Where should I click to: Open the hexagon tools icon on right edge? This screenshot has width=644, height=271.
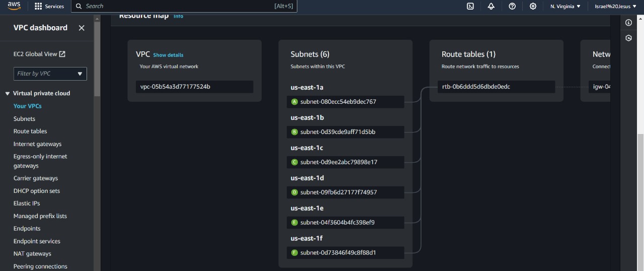click(628, 38)
